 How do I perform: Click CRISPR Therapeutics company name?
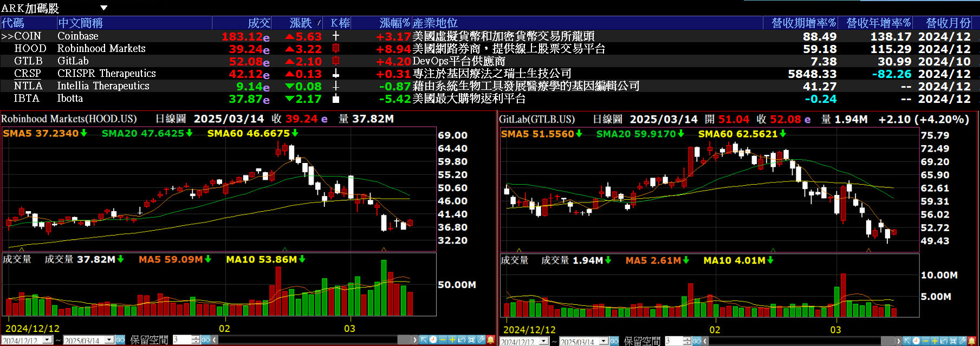pyautogui.click(x=107, y=73)
